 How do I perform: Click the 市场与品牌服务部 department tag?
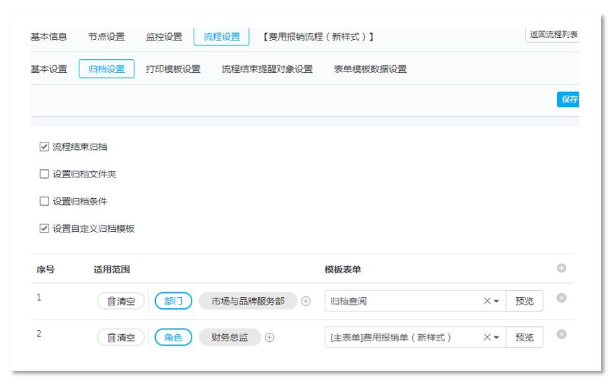coord(248,301)
